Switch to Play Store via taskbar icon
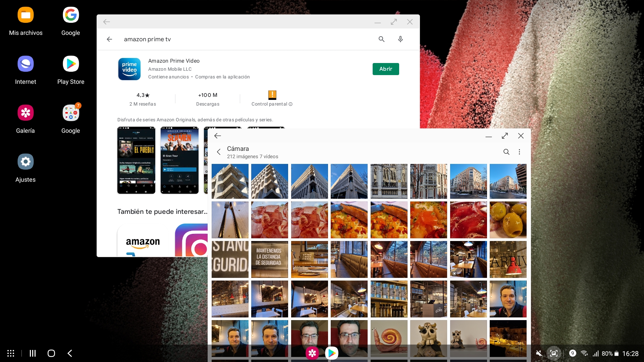Viewport: 644px width, 362px height. [x=332, y=353]
